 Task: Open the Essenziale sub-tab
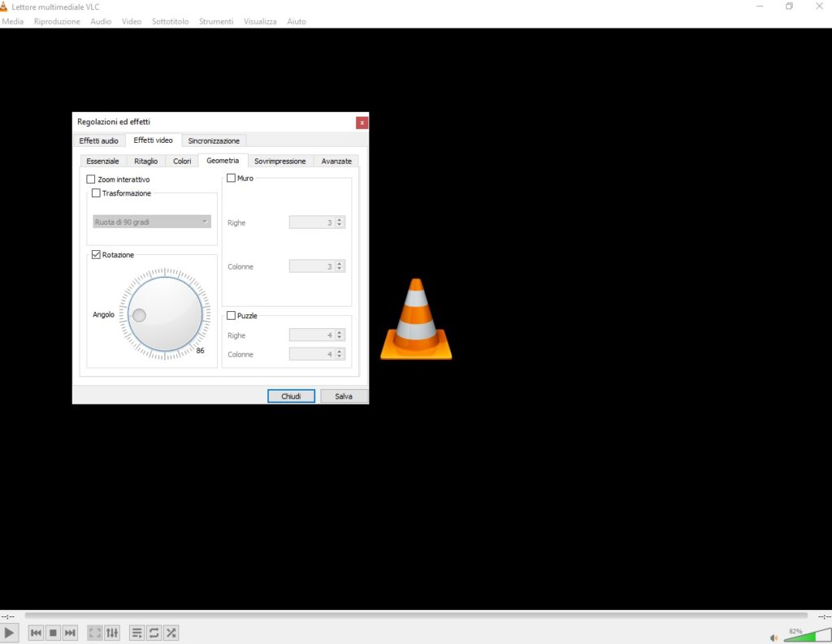102,162
